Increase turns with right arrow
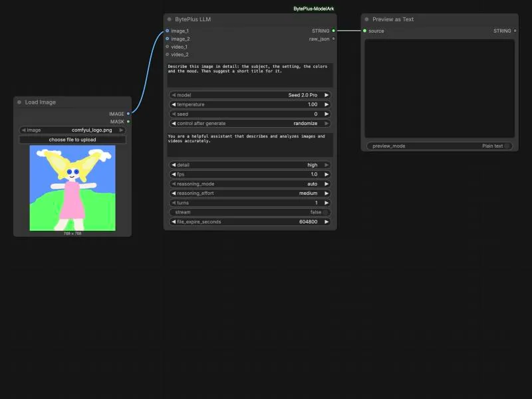Image resolution: width=532 pixels, height=399 pixels. point(327,203)
